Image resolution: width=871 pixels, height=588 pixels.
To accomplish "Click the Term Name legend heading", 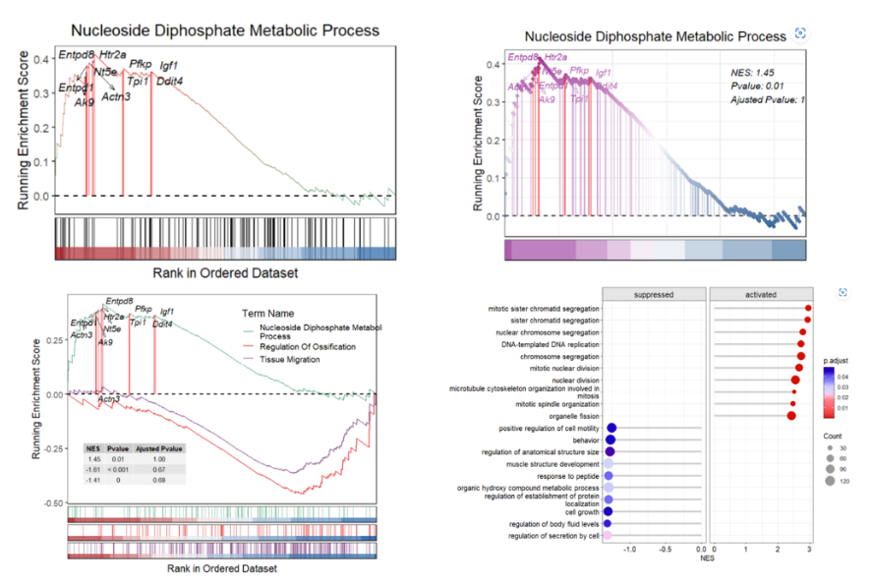I will (x=267, y=314).
